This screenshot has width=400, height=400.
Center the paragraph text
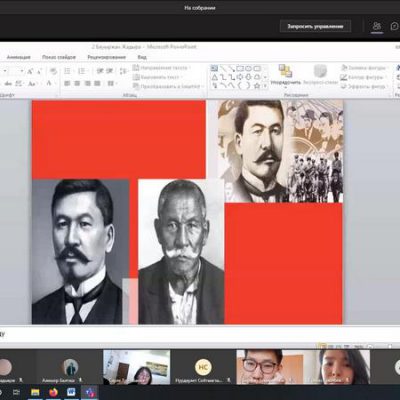click(77, 83)
